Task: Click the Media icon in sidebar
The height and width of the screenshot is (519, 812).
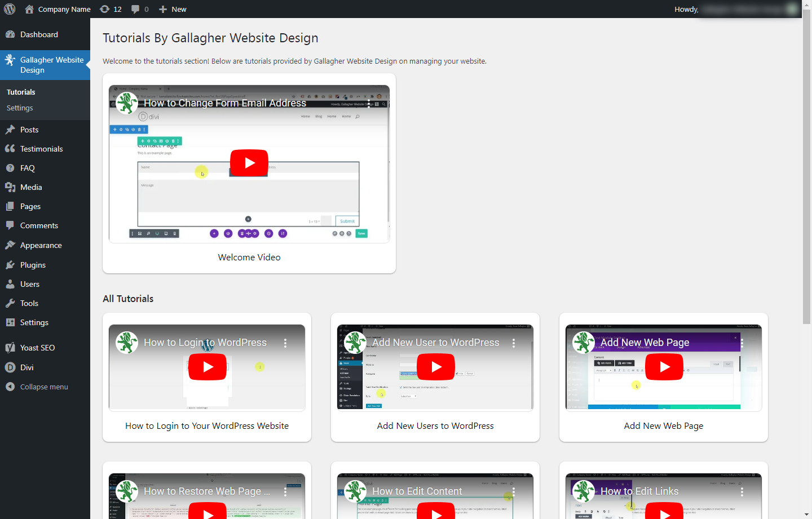Action: pyautogui.click(x=10, y=187)
